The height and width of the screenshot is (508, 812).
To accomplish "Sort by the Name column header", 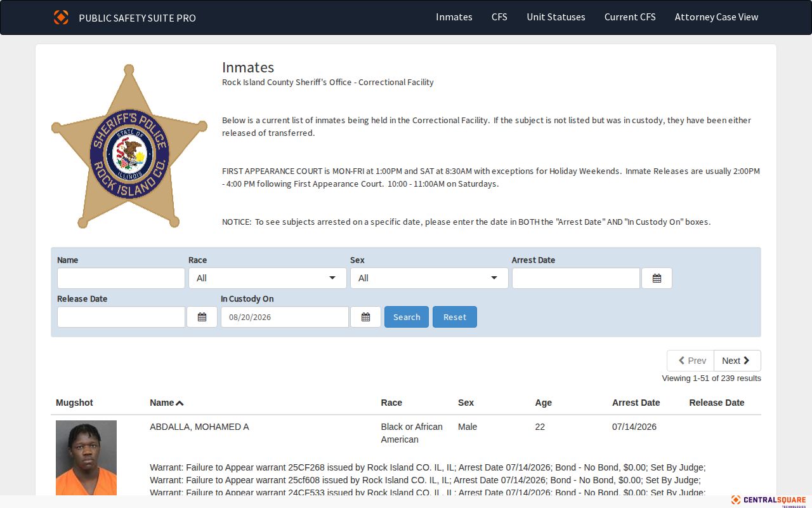I will [x=162, y=403].
